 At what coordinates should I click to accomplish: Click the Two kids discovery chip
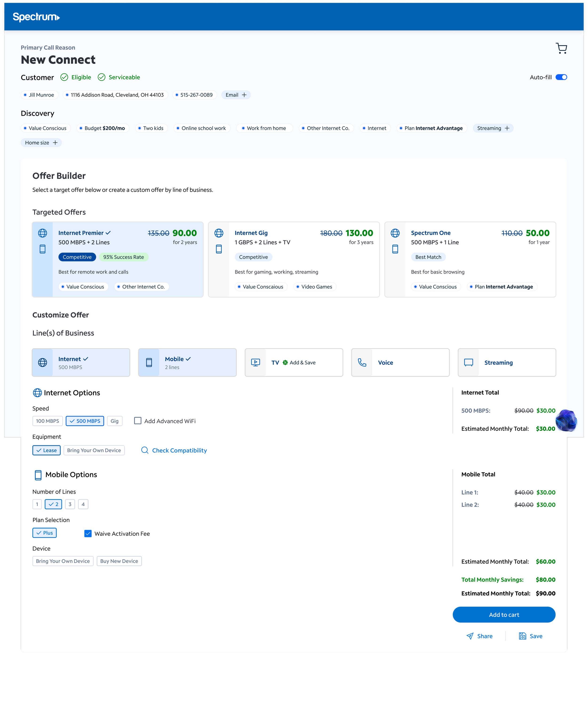152,128
